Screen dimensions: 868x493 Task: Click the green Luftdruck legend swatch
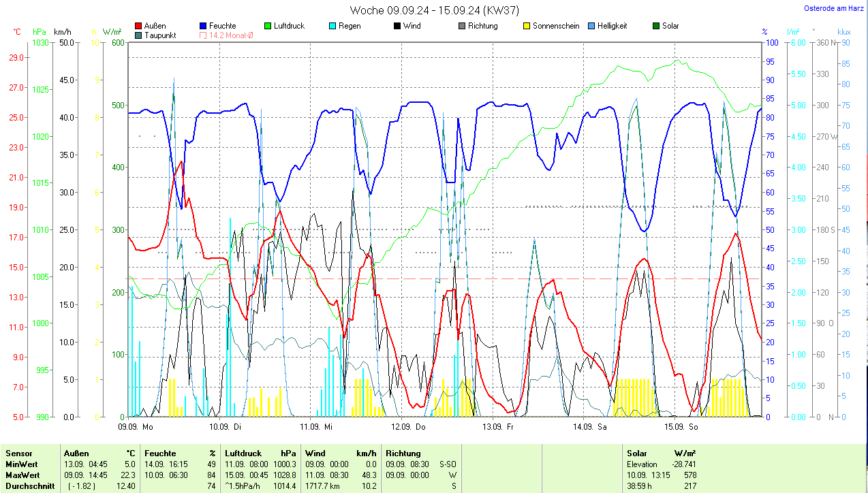tap(268, 27)
